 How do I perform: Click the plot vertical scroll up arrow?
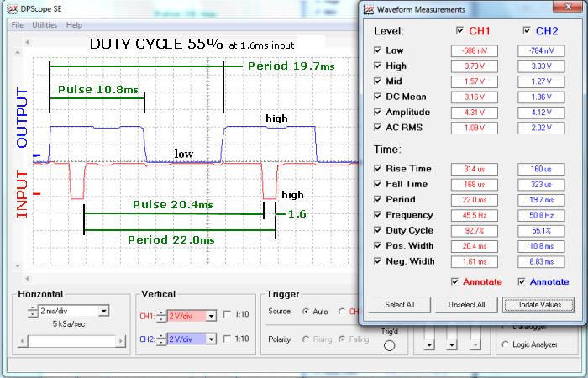coord(18,52)
